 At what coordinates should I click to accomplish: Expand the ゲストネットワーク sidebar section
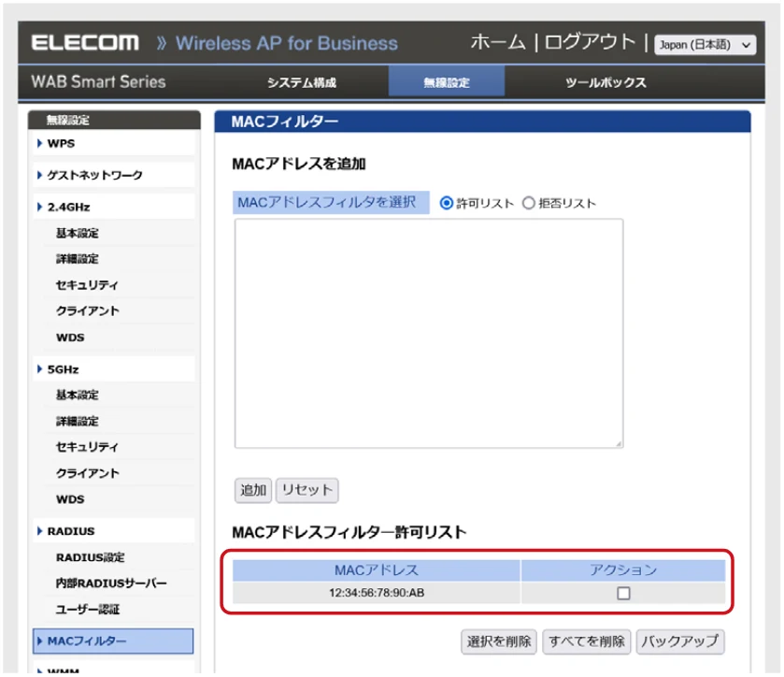tap(113, 175)
